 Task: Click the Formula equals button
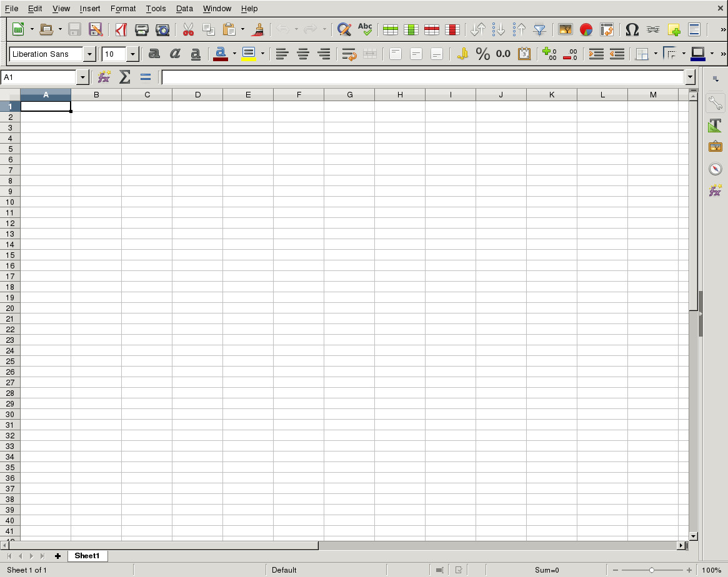pyautogui.click(x=146, y=77)
